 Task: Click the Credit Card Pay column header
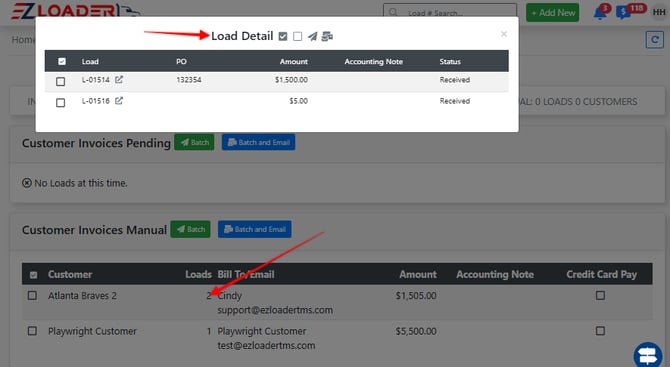pos(602,274)
